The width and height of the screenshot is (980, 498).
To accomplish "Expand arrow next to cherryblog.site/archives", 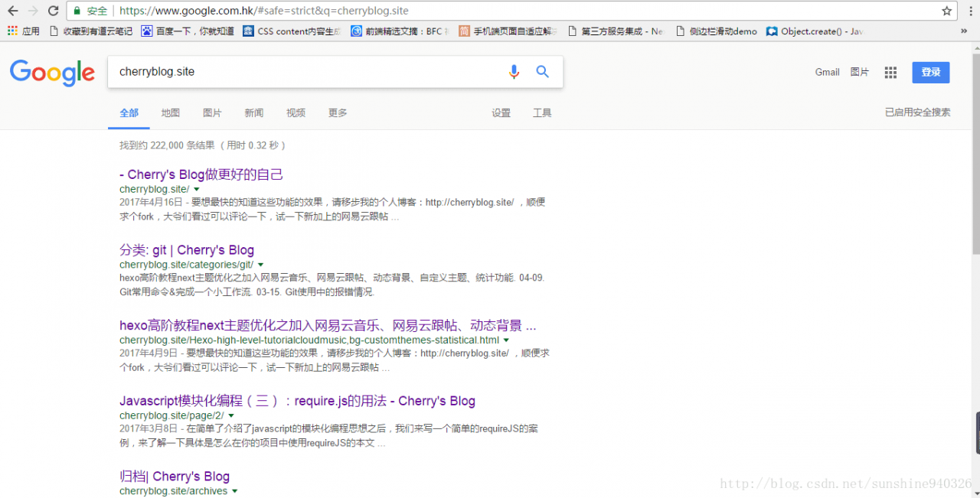I will [x=235, y=491].
